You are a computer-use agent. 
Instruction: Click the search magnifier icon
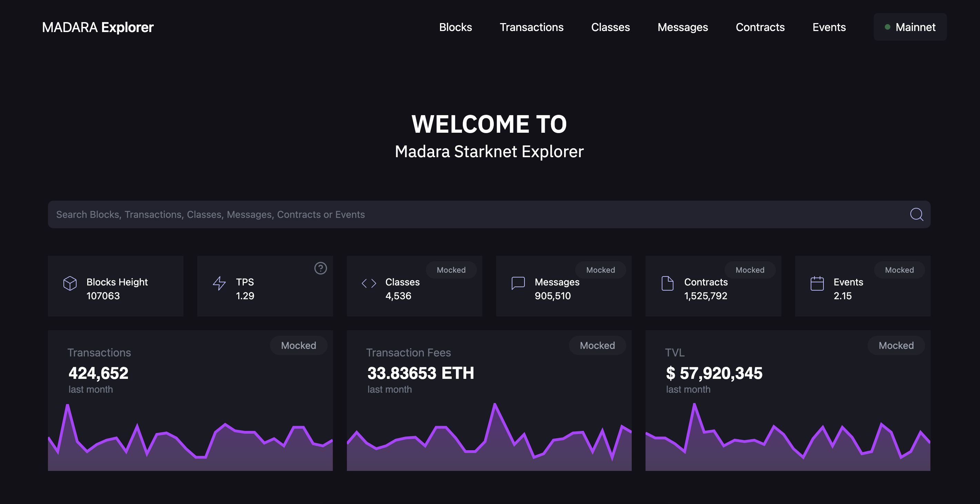(x=916, y=214)
